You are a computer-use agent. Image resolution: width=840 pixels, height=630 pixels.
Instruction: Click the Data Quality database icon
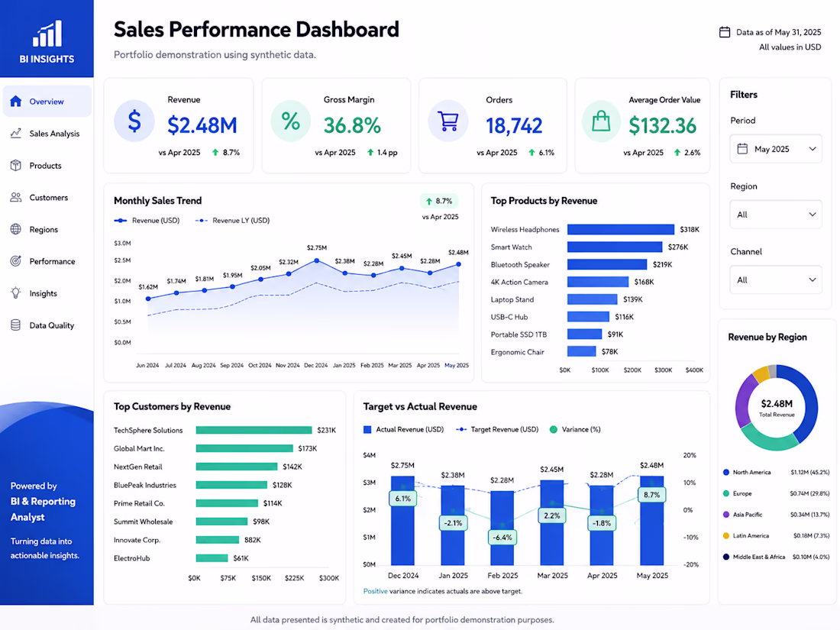pyautogui.click(x=15, y=325)
